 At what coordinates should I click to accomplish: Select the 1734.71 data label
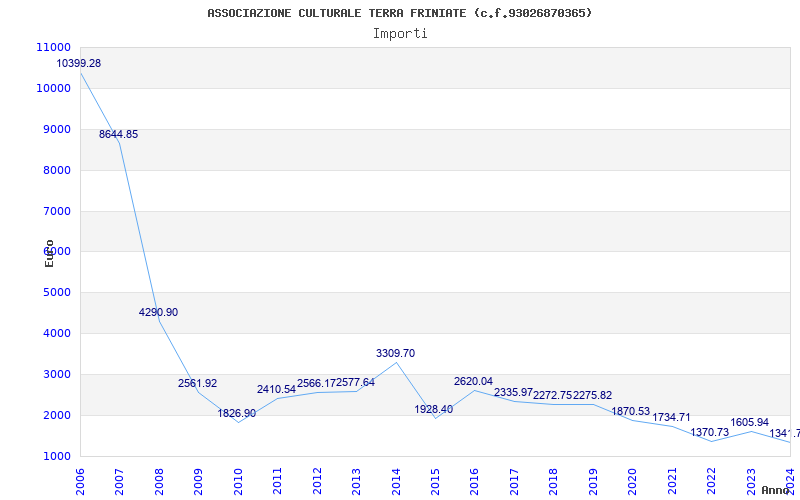(x=671, y=417)
